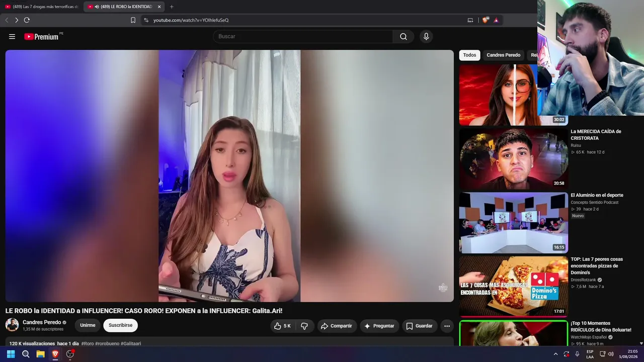The height and width of the screenshot is (362, 644).
Task: Open Concepto Sentido Podcast channel link
Action: click(595, 203)
